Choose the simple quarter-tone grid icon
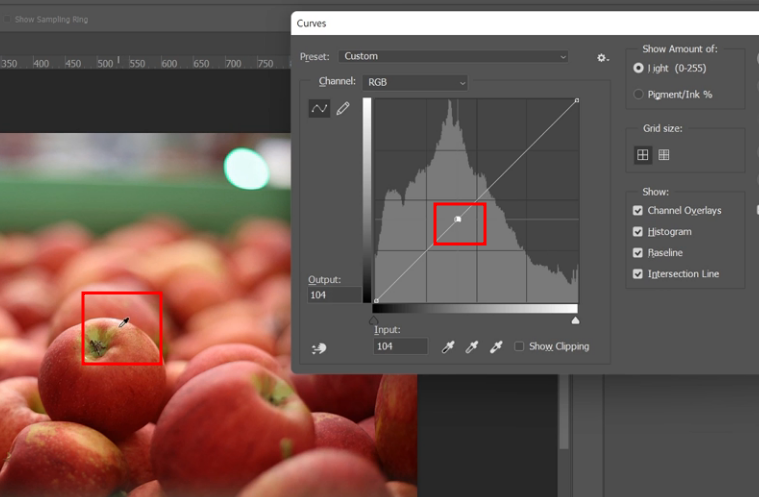 [x=642, y=155]
